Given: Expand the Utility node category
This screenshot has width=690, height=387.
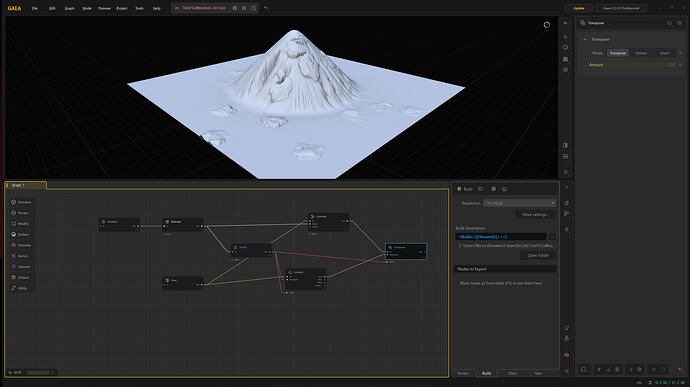Looking at the screenshot, I should pyautogui.click(x=19, y=288).
